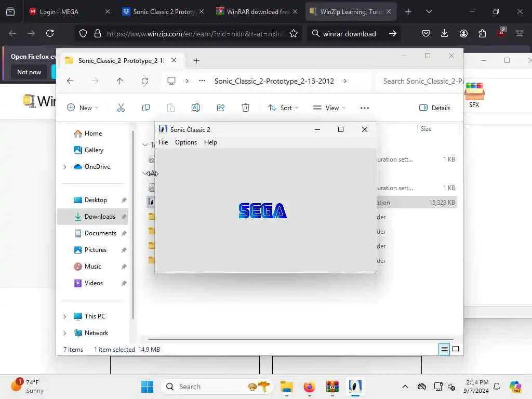The image size is (532, 399).
Task: Open the File menu in Sonic Classic 2
Action: point(163,142)
